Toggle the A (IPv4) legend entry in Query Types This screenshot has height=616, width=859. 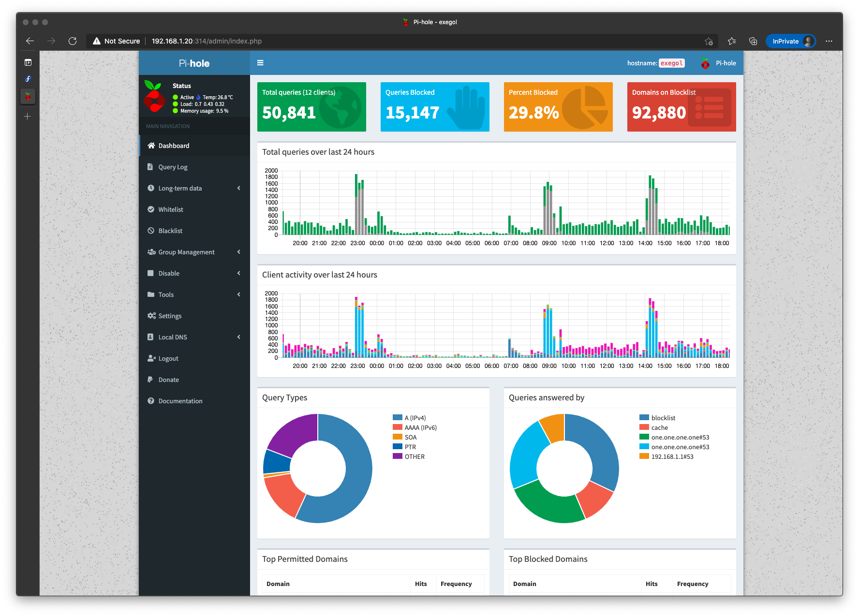(x=415, y=418)
